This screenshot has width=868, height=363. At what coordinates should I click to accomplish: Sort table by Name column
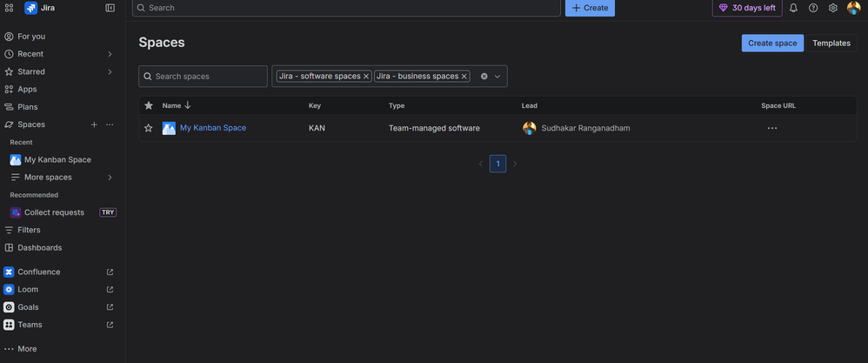(176, 105)
